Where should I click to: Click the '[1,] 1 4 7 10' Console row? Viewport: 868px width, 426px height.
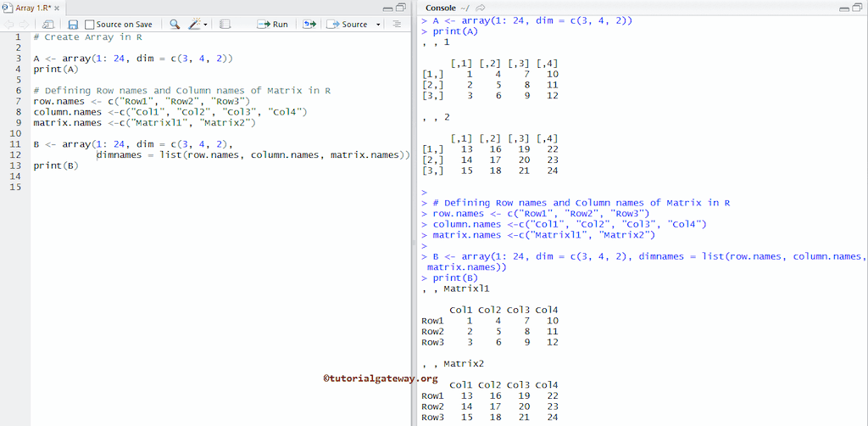coord(490,74)
